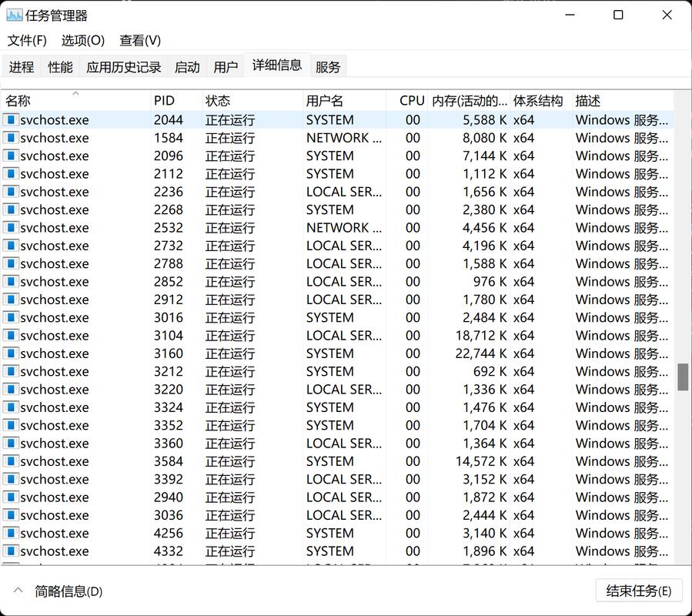Click the svchost.exe icon for PID 1584
The image size is (692, 616).
(x=10, y=138)
